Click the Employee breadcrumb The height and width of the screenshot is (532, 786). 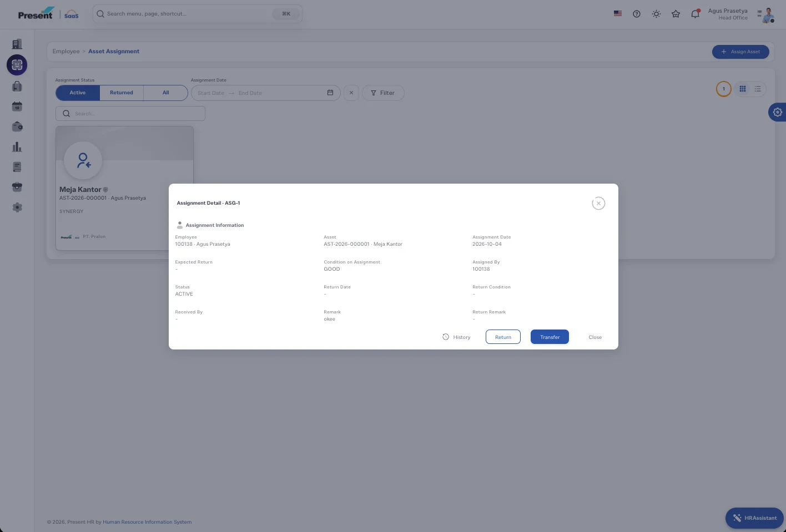pos(66,52)
